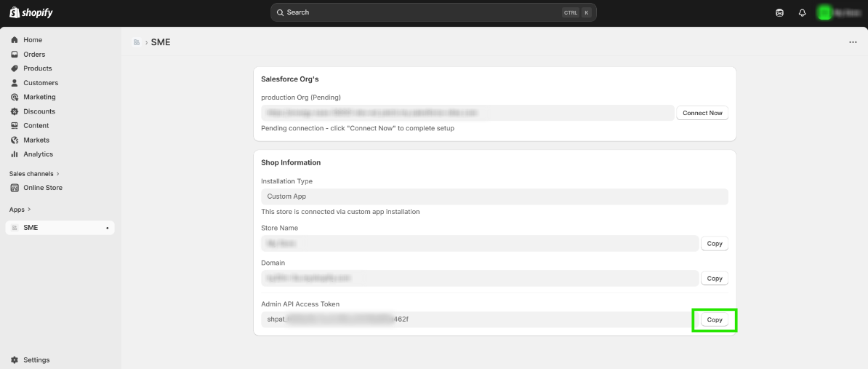Image resolution: width=868 pixels, height=369 pixels.
Task: Click the Shopify logo icon
Action: tap(15, 12)
